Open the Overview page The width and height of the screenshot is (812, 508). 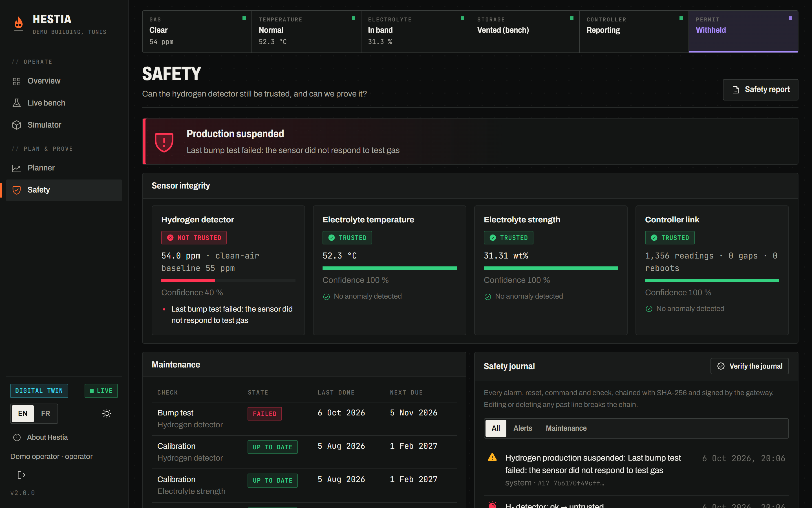pyautogui.click(x=64, y=81)
